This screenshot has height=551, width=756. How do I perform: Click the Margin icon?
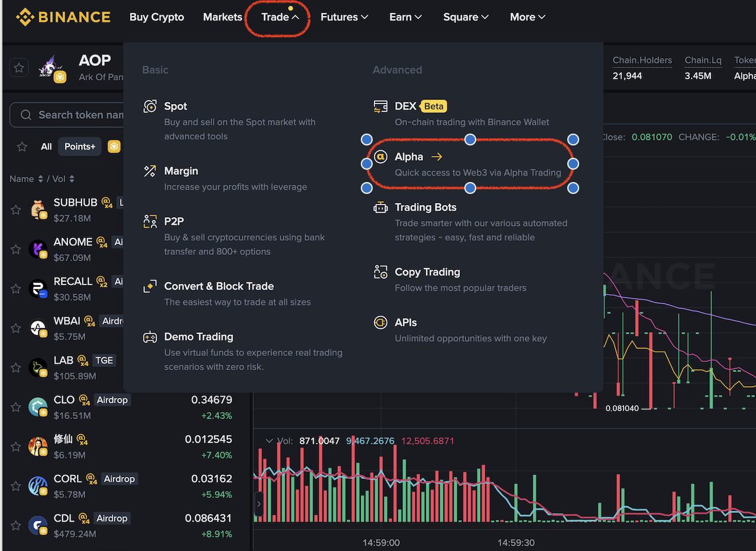click(150, 171)
